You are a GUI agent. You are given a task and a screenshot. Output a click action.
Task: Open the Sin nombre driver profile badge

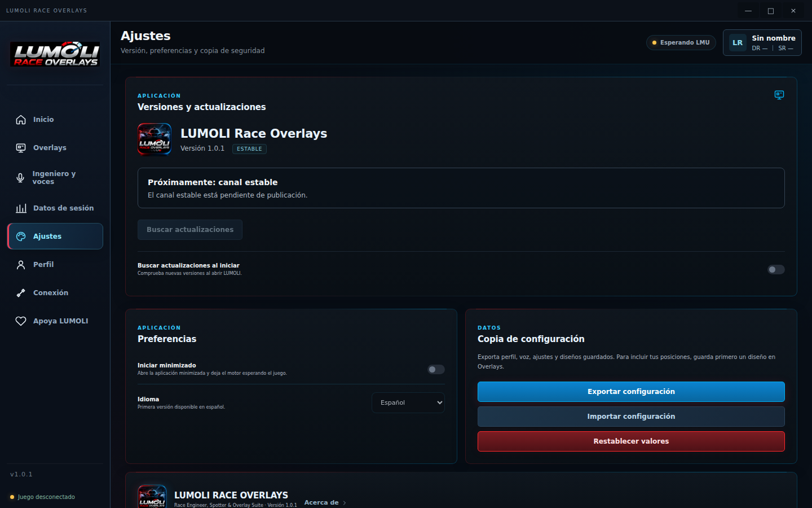click(762, 43)
